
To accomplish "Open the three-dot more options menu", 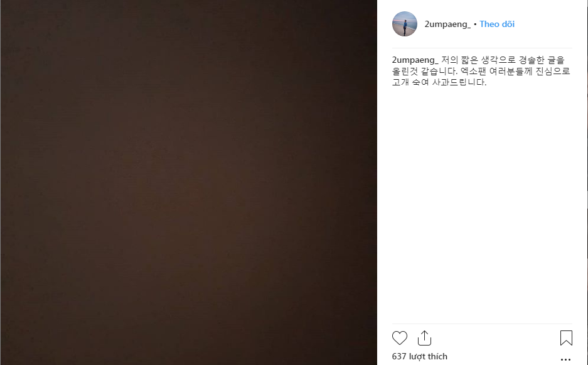I will 565,360.
